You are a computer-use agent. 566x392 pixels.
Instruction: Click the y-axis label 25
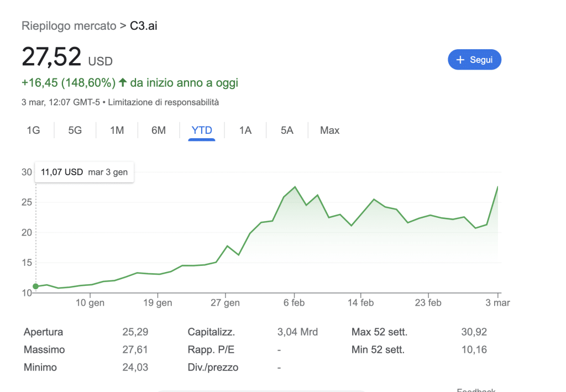[27, 202]
